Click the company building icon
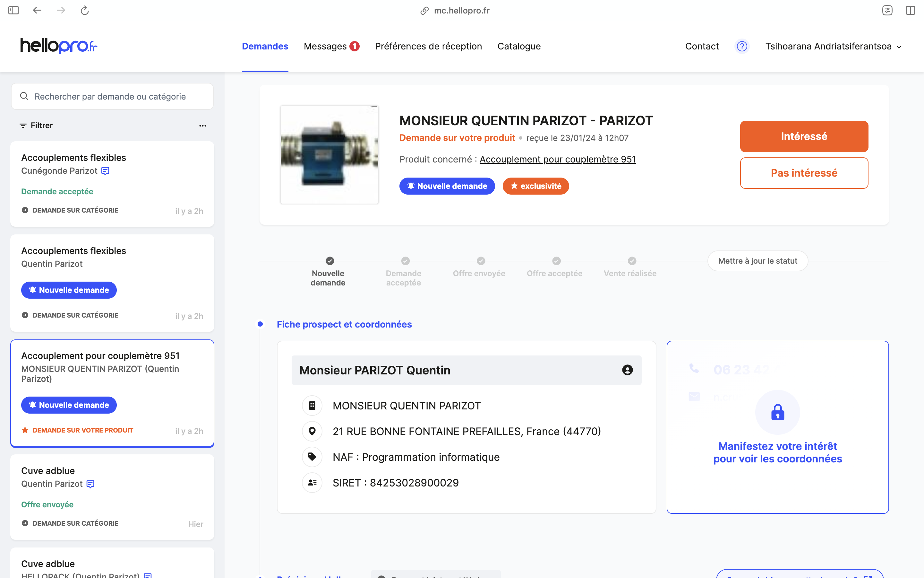This screenshot has width=924, height=578. coord(312,406)
